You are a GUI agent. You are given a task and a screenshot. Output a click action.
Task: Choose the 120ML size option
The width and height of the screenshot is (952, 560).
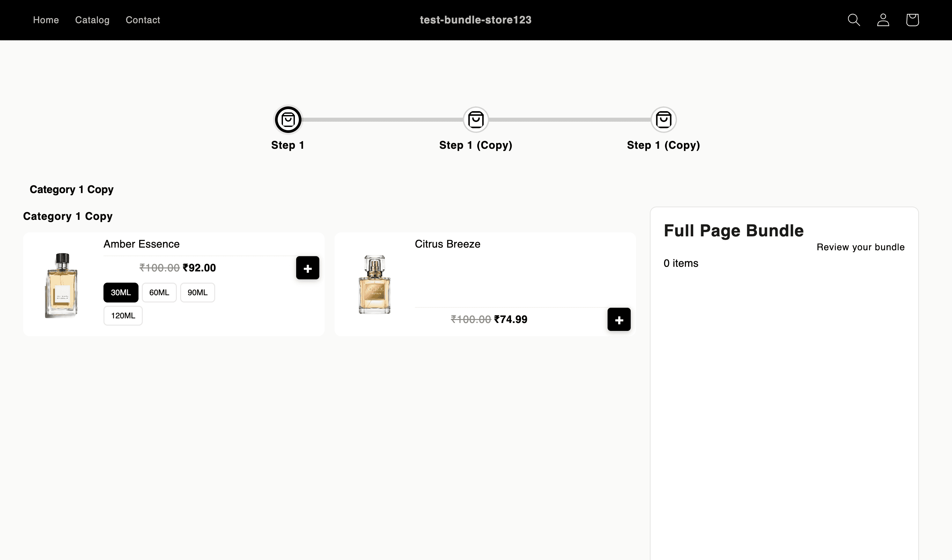click(123, 315)
